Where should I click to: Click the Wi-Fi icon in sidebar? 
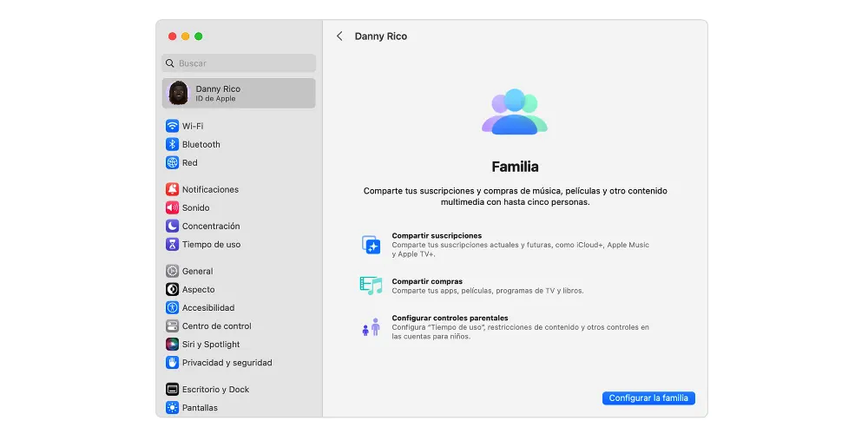click(172, 126)
